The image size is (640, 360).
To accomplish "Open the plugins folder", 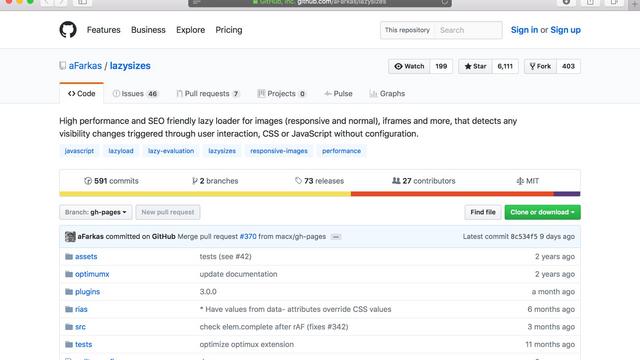I will coord(87,291).
